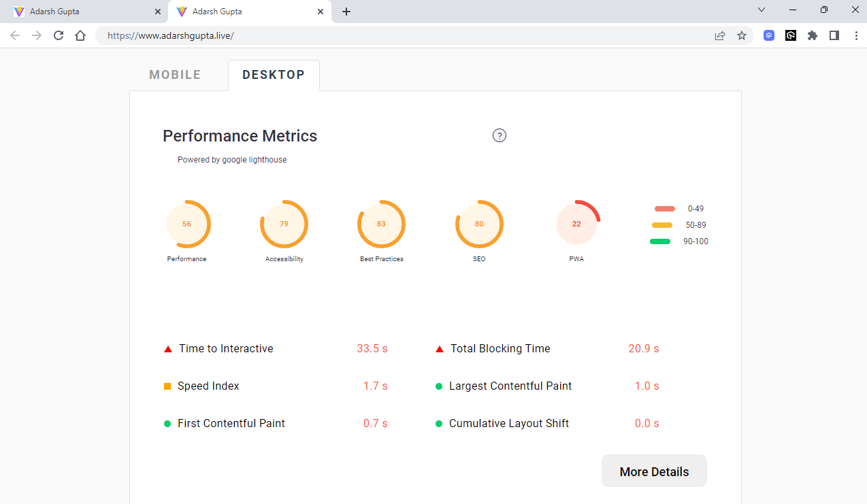
Task: Click the share icon in the address bar
Action: pos(720,35)
